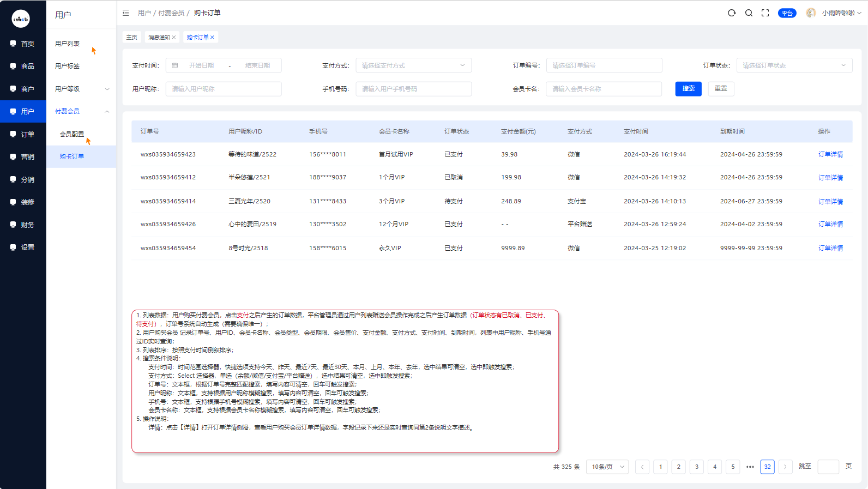Click the 装修 sidebar icon
The height and width of the screenshot is (489, 868).
pyautogui.click(x=13, y=202)
